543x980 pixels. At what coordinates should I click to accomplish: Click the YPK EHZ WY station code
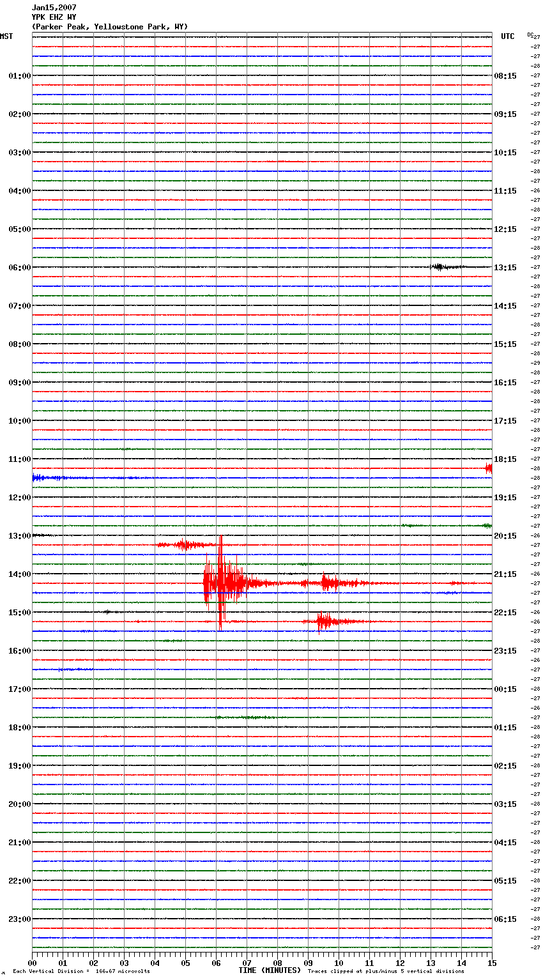click(54, 17)
